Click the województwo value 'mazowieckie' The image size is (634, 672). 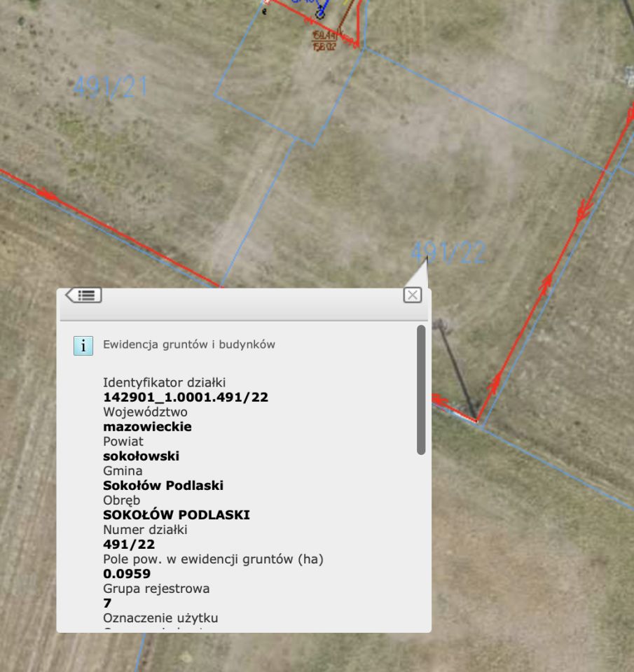tap(148, 427)
